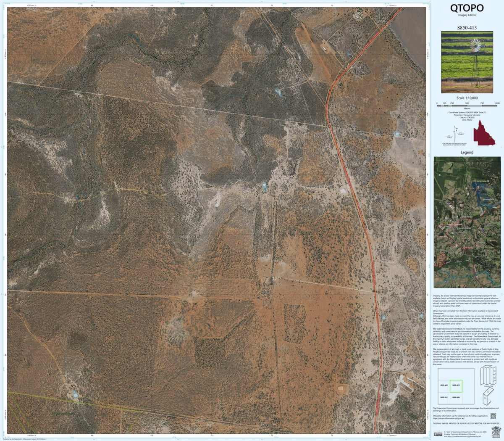
Task: Click the Queensland state locator map
Action: (484, 133)
